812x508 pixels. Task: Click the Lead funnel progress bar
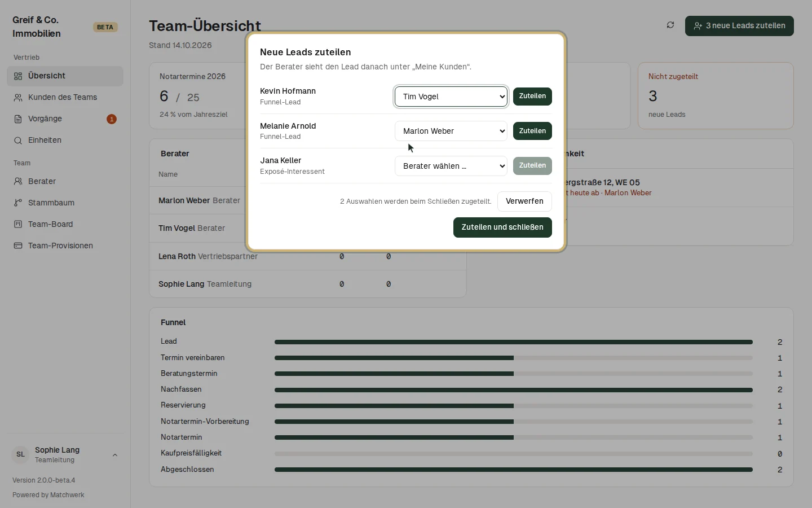514,342
